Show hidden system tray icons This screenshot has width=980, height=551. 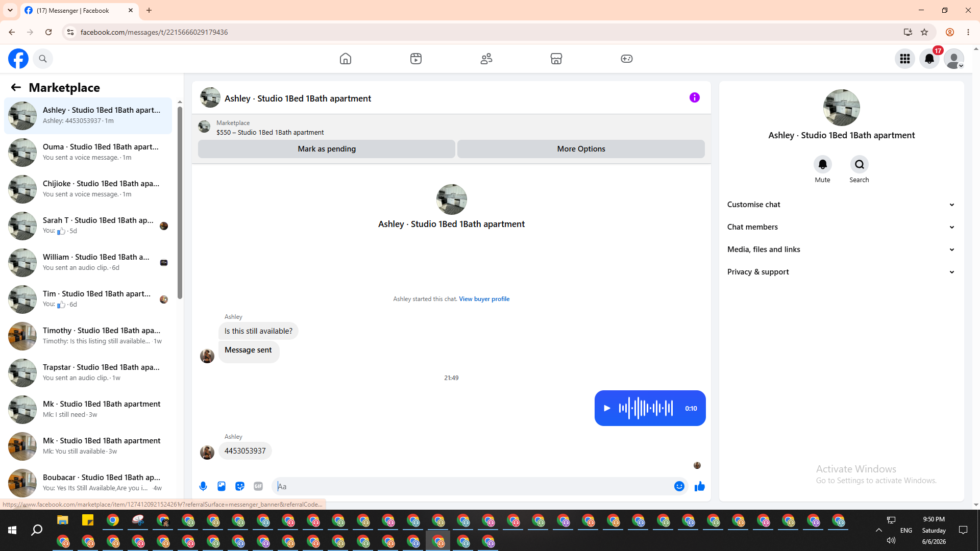point(879,531)
